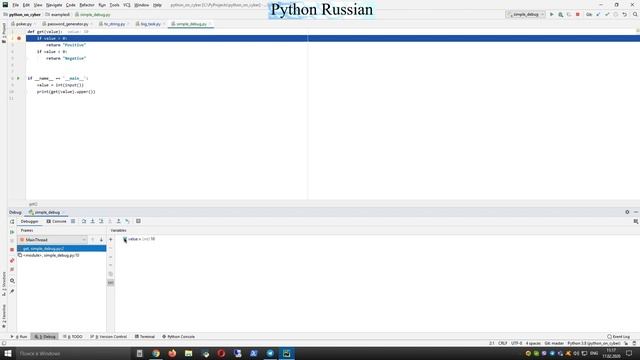The width and height of the screenshot is (640, 360).
Task: Open the Telegram icon on the taskbar
Action: point(270,353)
